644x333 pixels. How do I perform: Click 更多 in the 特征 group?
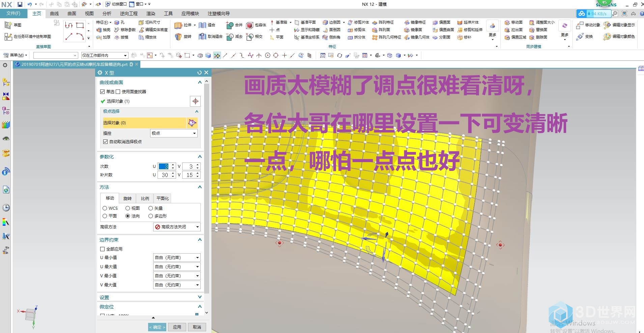click(x=493, y=30)
